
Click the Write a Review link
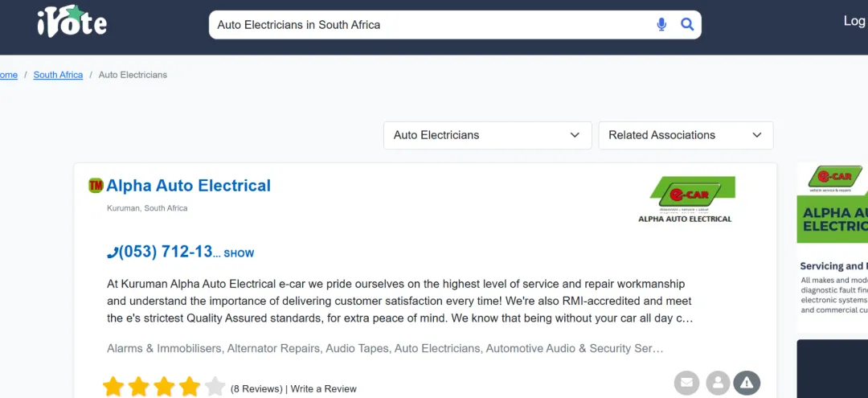click(x=323, y=388)
